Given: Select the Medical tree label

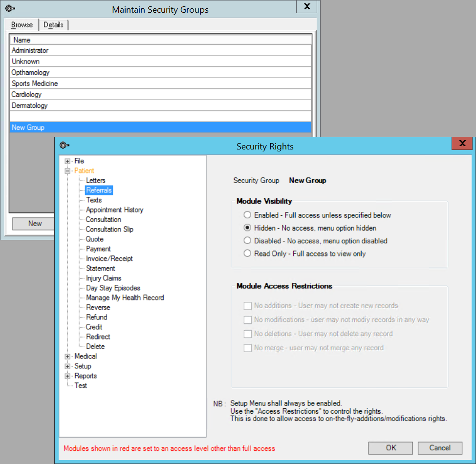Looking at the screenshot, I should [x=86, y=356].
